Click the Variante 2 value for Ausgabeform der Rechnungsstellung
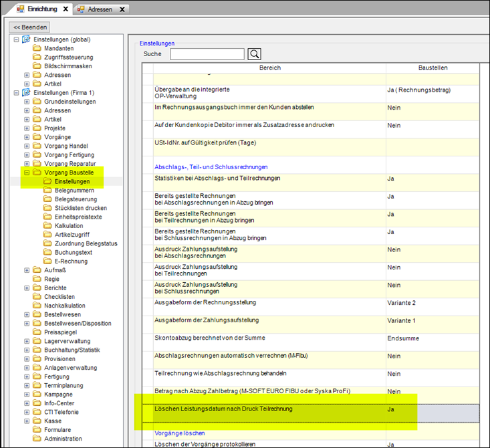This screenshot has height=448, width=490. [x=402, y=302]
